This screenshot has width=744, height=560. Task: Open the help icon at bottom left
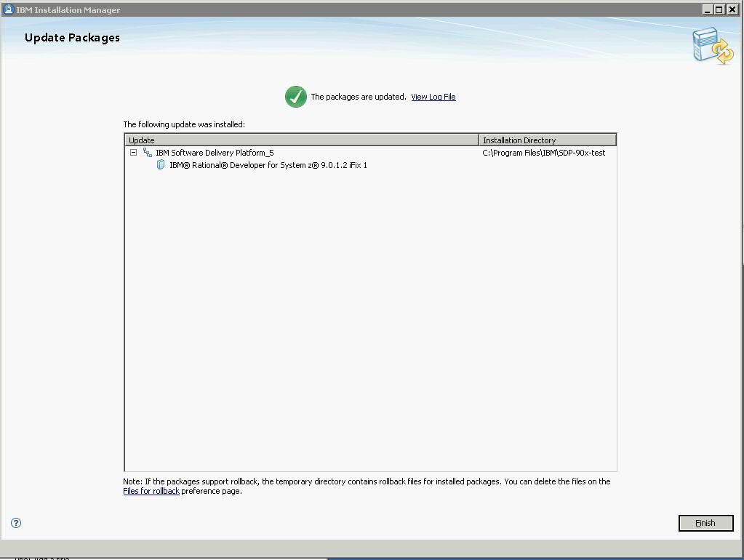[16, 523]
